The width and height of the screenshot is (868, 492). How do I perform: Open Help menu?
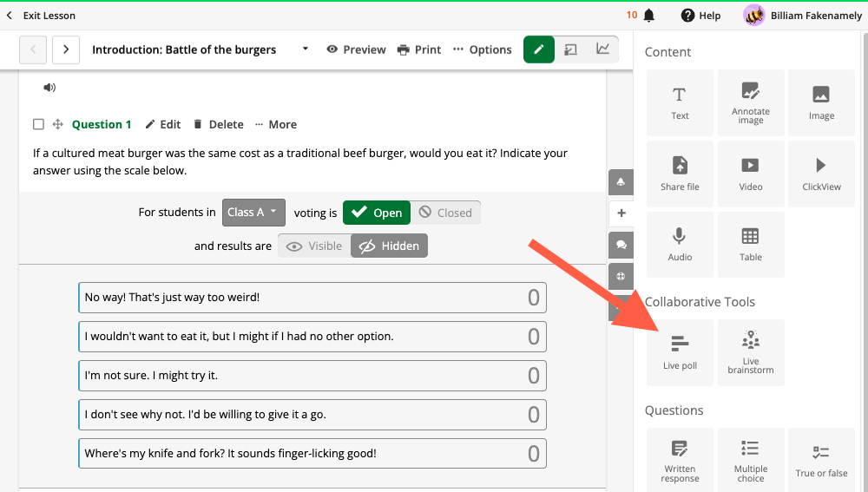(x=700, y=16)
